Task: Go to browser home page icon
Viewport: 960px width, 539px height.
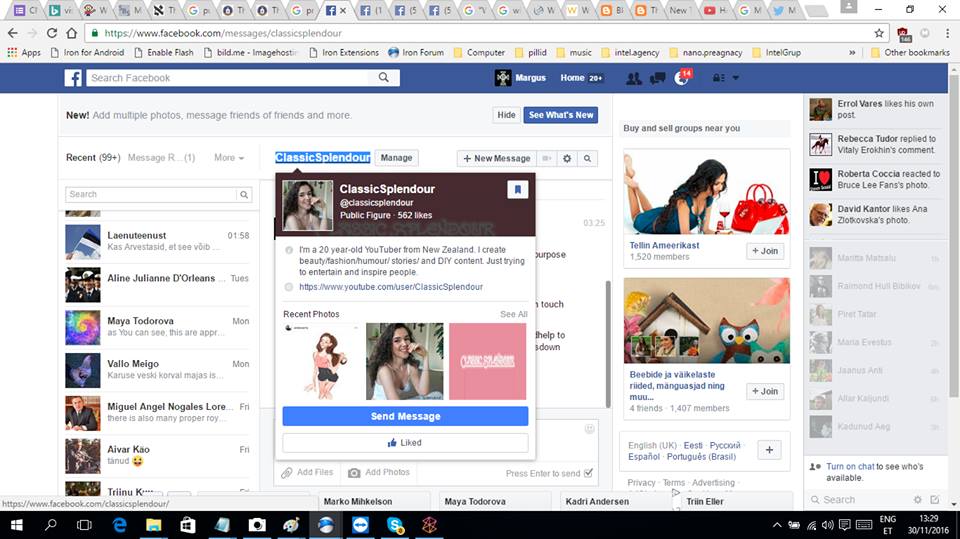Action: point(72,33)
